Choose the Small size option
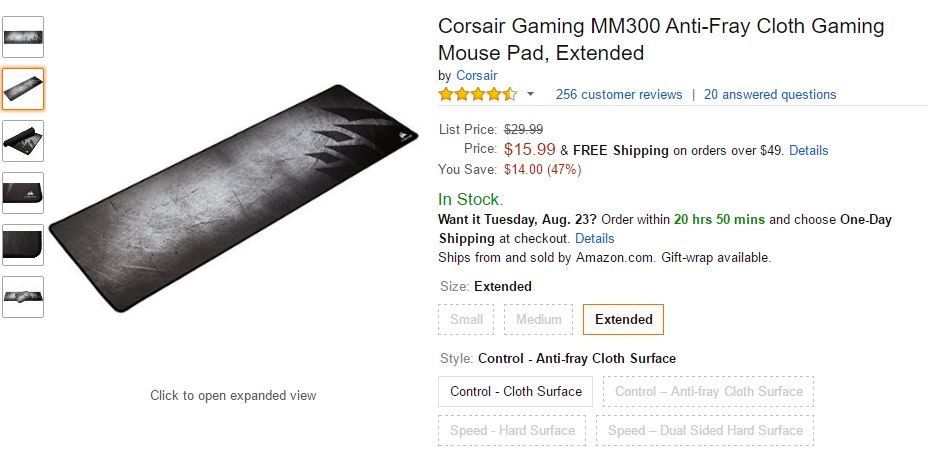 point(466,320)
